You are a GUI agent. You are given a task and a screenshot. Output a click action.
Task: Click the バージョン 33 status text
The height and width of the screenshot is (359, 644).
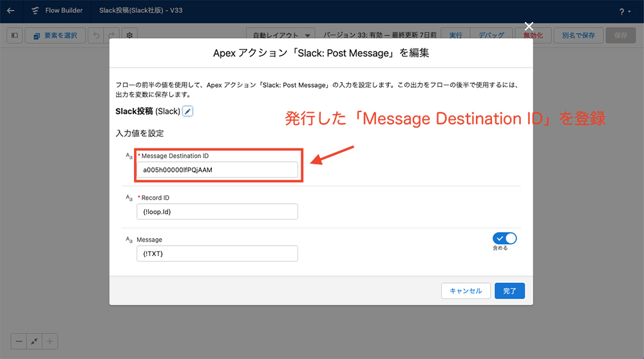click(379, 35)
